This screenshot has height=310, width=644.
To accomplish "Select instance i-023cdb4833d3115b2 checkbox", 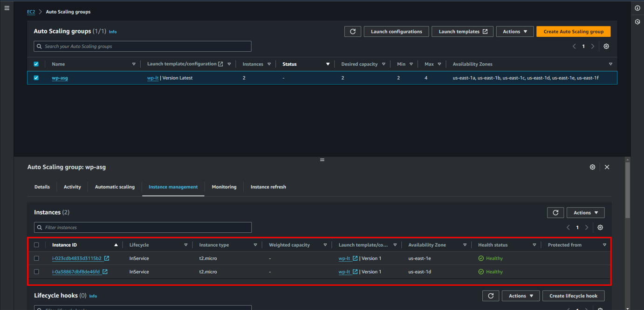I will click(x=36, y=258).
